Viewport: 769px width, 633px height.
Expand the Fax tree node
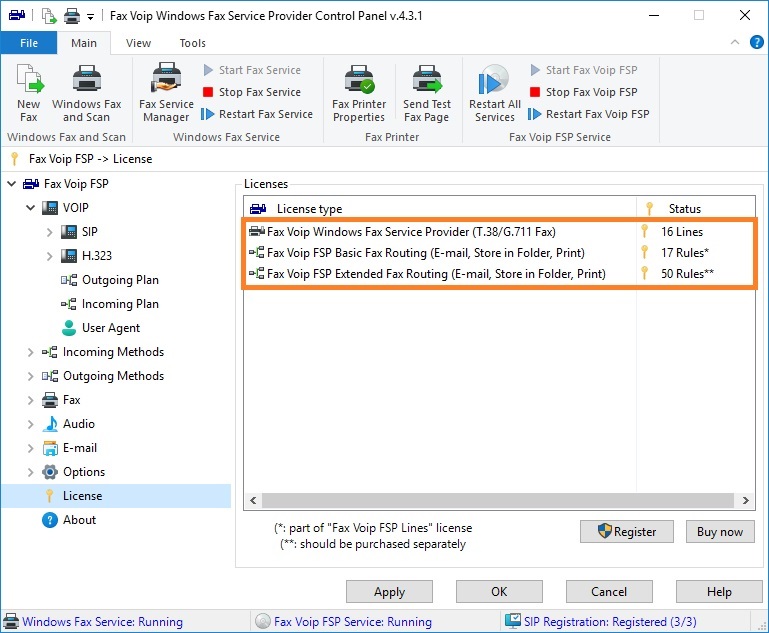(30, 400)
